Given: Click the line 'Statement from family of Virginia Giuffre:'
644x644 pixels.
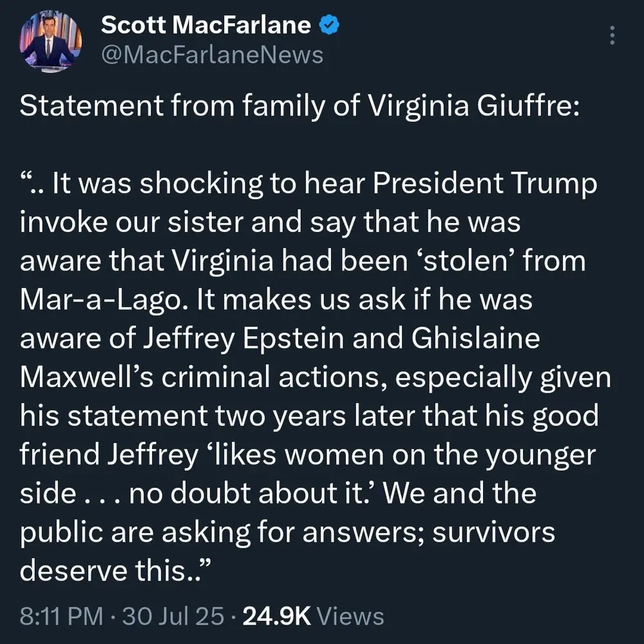Looking at the screenshot, I should [300, 106].
